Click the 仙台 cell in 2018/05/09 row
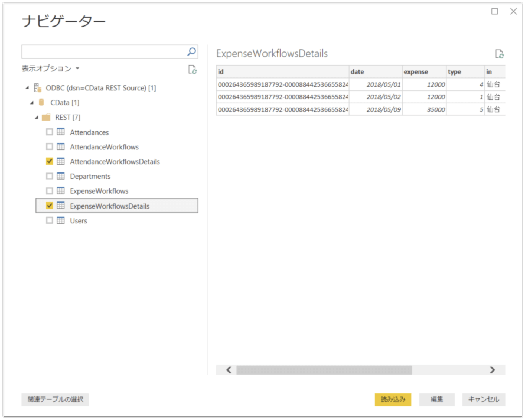This screenshot has width=525, height=420. (495, 109)
